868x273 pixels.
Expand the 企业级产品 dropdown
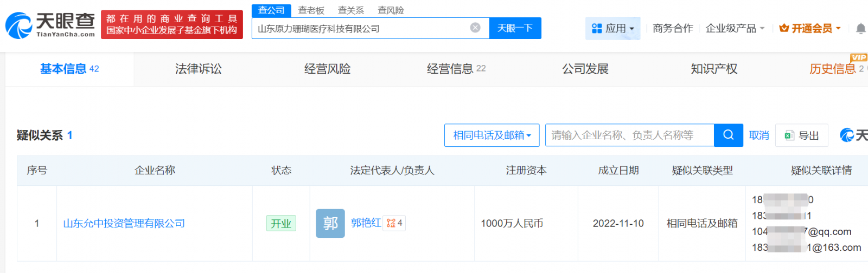(735, 28)
